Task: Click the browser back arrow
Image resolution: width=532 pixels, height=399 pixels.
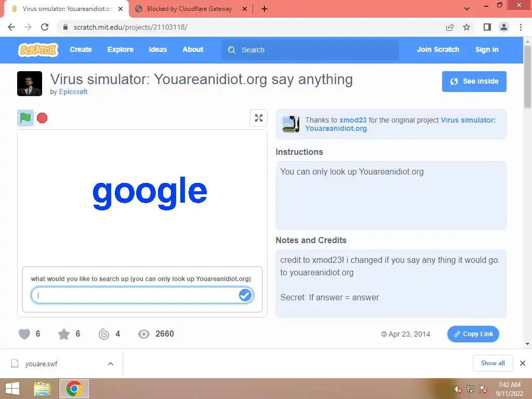Action: [11, 27]
